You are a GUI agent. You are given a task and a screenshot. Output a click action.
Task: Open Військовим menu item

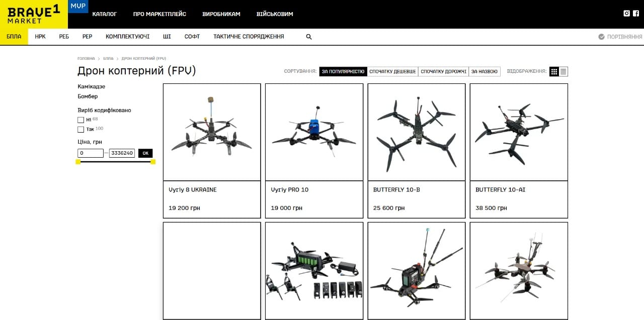[275, 14]
